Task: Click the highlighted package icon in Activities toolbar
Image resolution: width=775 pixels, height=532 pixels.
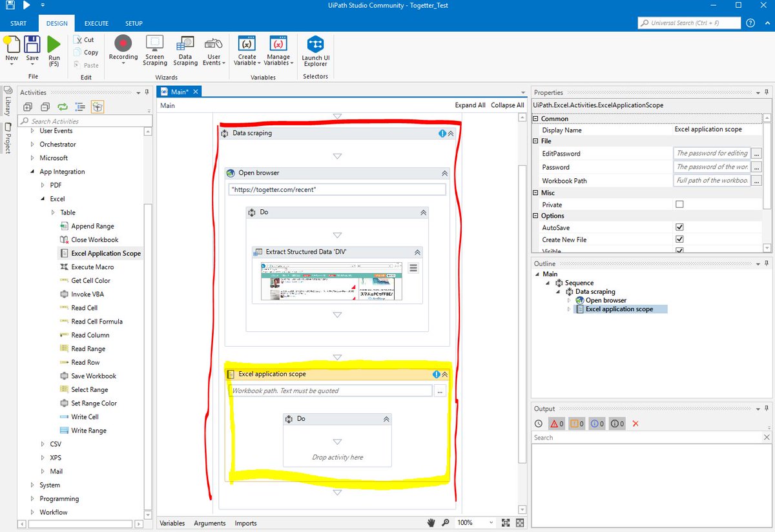Action: pyautogui.click(x=97, y=107)
